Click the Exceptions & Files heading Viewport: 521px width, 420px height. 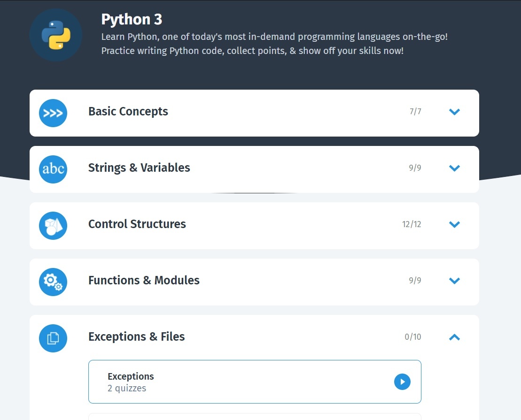click(x=137, y=337)
